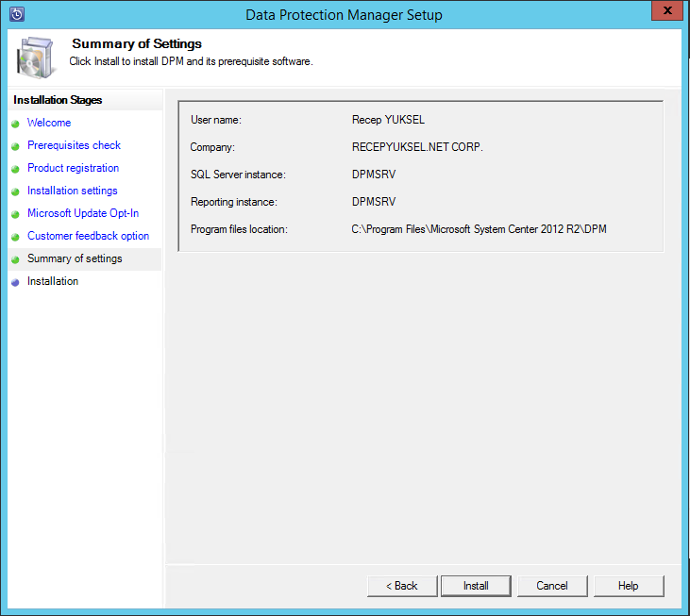This screenshot has width=690, height=616.
Task: Click the Installation Stages header
Action: (58, 100)
